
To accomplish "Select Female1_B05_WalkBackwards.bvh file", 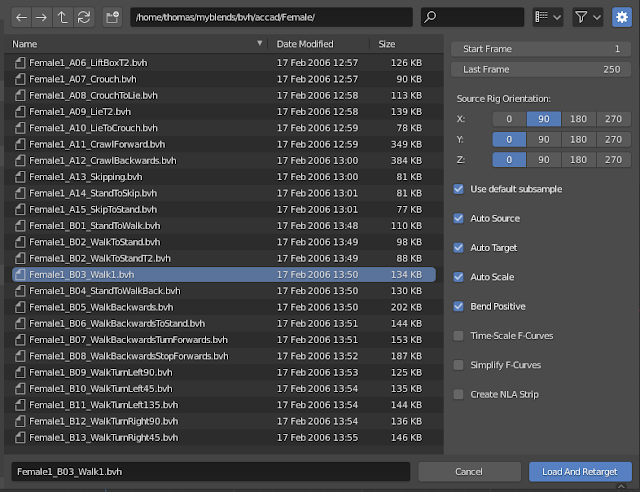I will click(224, 307).
